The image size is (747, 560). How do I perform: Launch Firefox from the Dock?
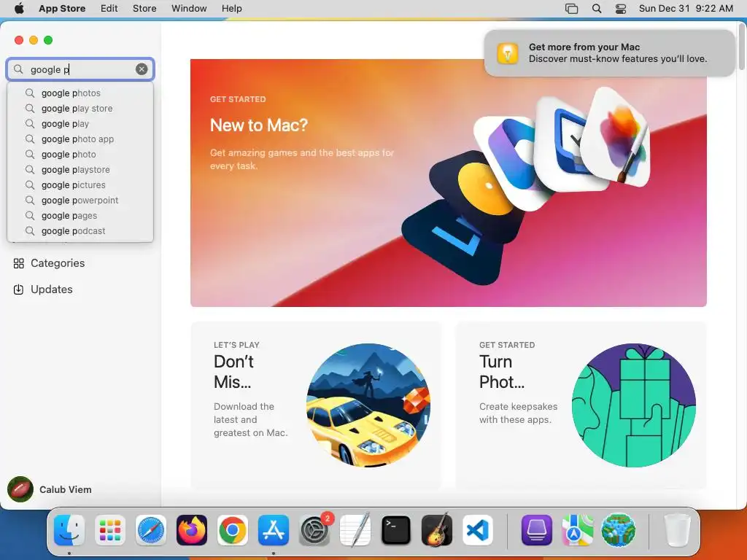pyautogui.click(x=192, y=530)
